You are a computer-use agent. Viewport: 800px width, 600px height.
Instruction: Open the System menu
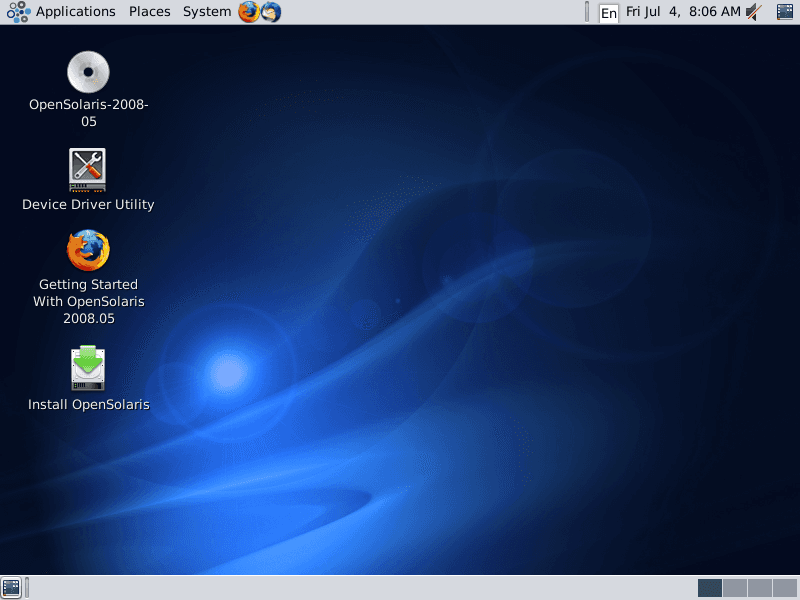coord(206,12)
